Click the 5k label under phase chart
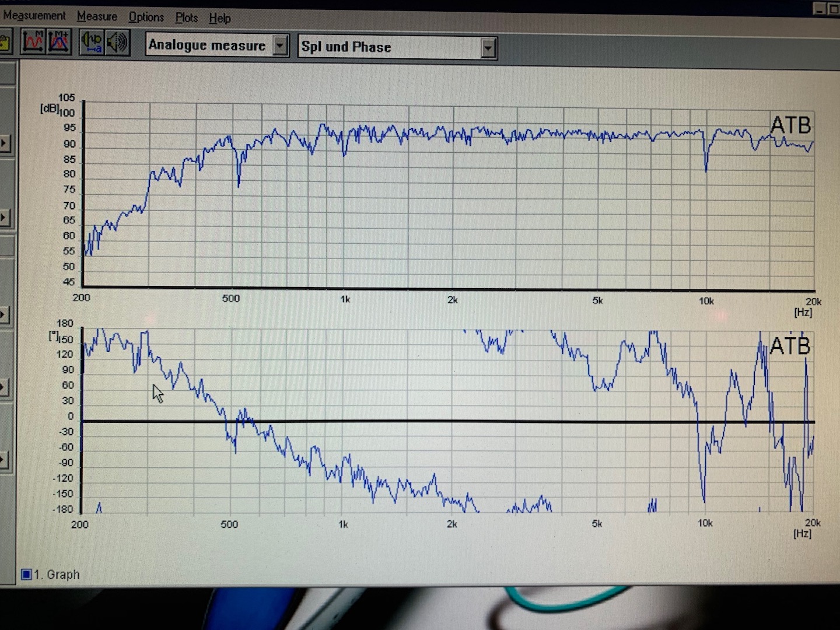Image resolution: width=840 pixels, height=630 pixels. coord(597,524)
